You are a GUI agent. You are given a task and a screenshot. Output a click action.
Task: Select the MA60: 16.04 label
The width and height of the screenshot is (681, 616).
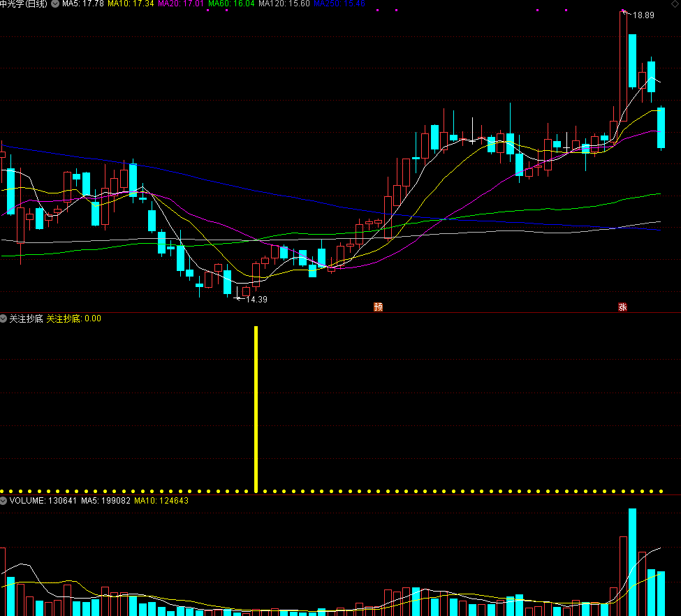coord(231,4)
